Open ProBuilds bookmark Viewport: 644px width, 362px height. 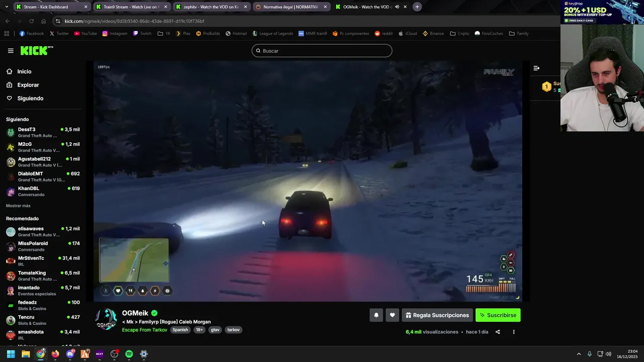click(x=208, y=34)
